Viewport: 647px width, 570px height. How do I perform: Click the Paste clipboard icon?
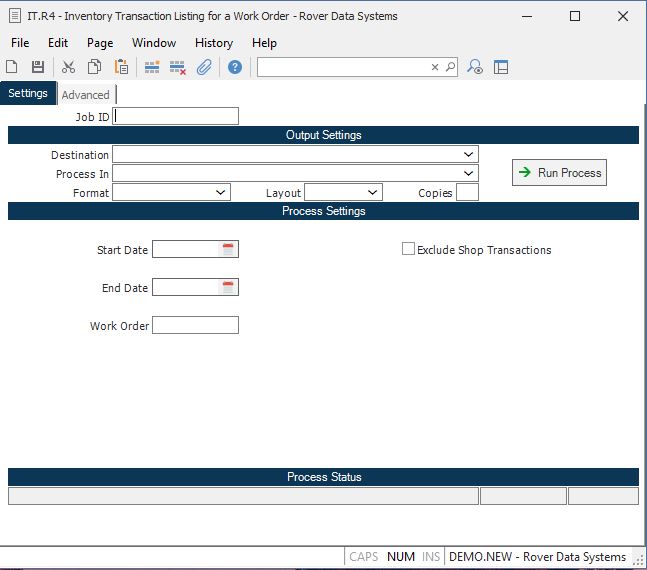coord(121,67)
